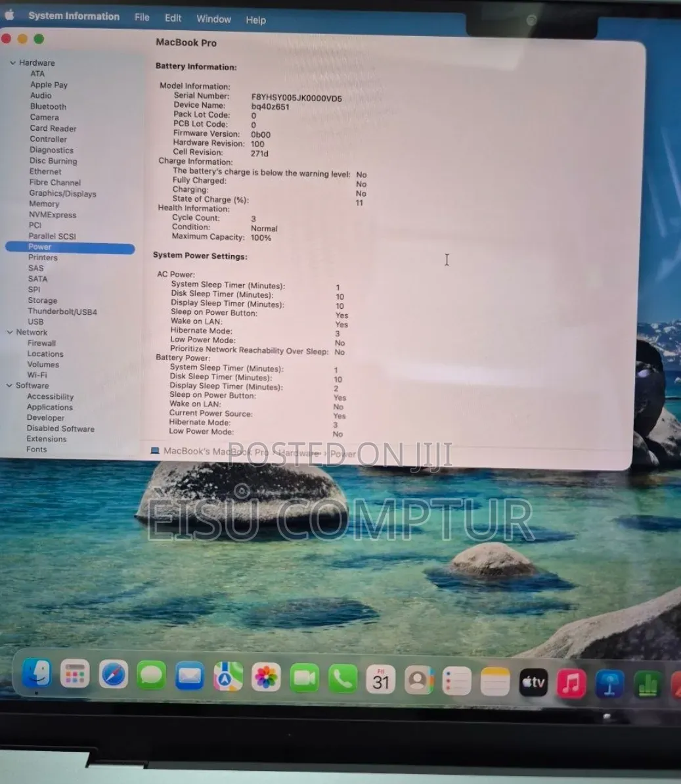The height and width of the screenshot is (784, 681).
Task: Open Numbers app in the Dock
Action: pyautogui.click(x=648, y=685)
